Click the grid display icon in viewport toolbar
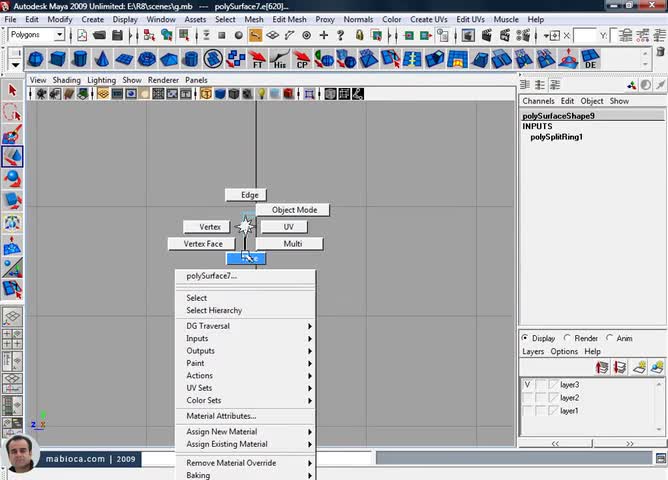This screenshot has width=668, height=480. pos(103,94)
